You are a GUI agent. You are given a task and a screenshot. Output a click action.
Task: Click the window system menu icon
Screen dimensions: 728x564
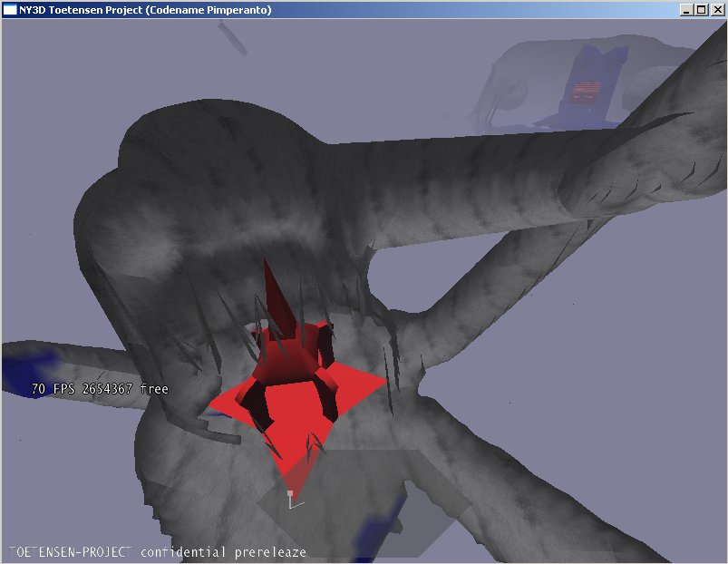(10, 10)
